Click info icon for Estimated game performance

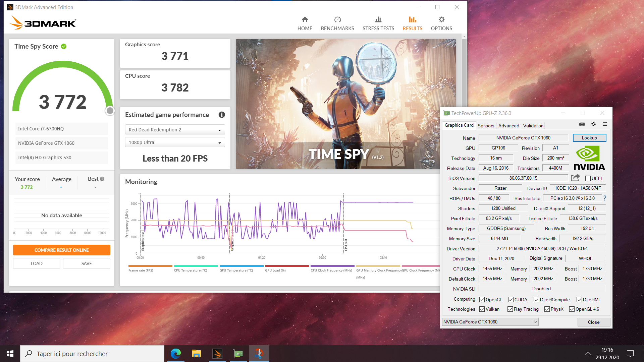[222, 115]
